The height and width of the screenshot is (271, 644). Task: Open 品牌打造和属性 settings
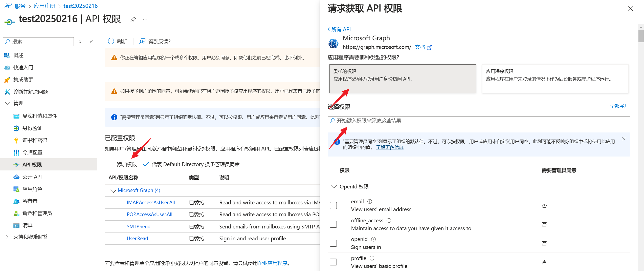[39, 116]
